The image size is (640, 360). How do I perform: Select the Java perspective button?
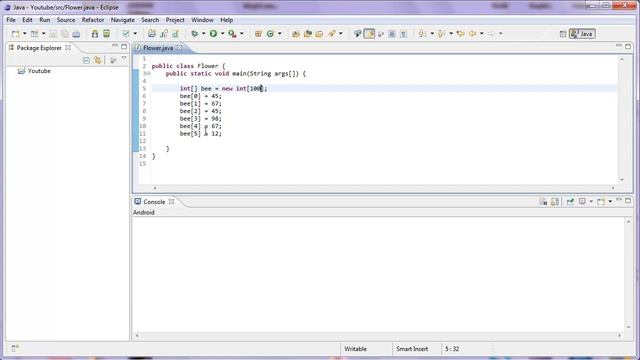(x=582, y=34)
